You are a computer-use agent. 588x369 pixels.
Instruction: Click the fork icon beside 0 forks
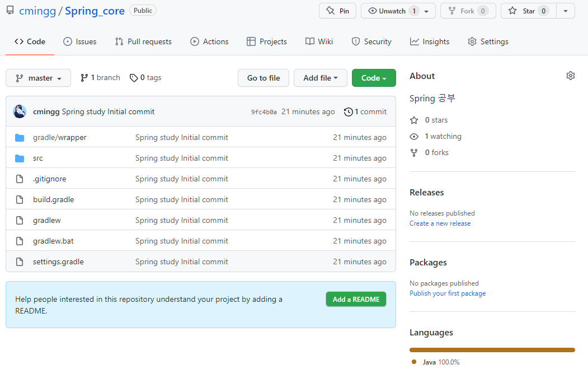click(x=414, y=153)
